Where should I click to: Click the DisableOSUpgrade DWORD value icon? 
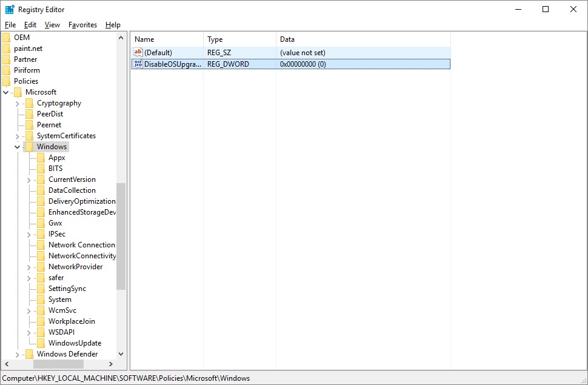(138, 64)
